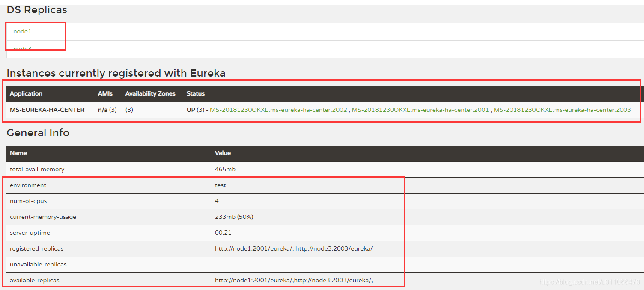Select the num-of-cpus value 4
Image resolution: width=644 pixels, height=290 pixels.
(x=217, y=201)
